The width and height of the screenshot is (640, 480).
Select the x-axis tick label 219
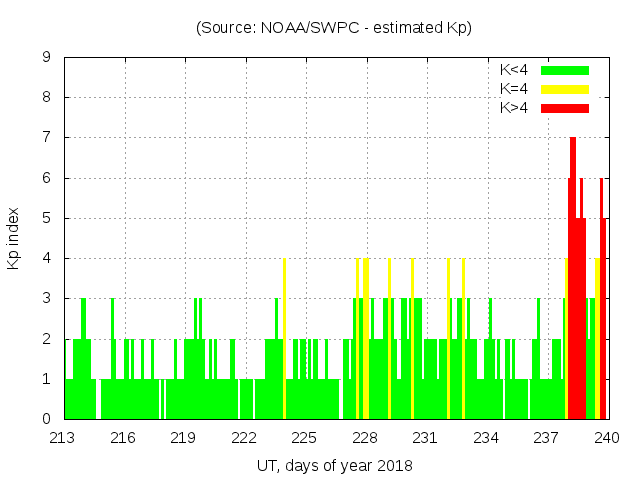[x=184, y=438]
